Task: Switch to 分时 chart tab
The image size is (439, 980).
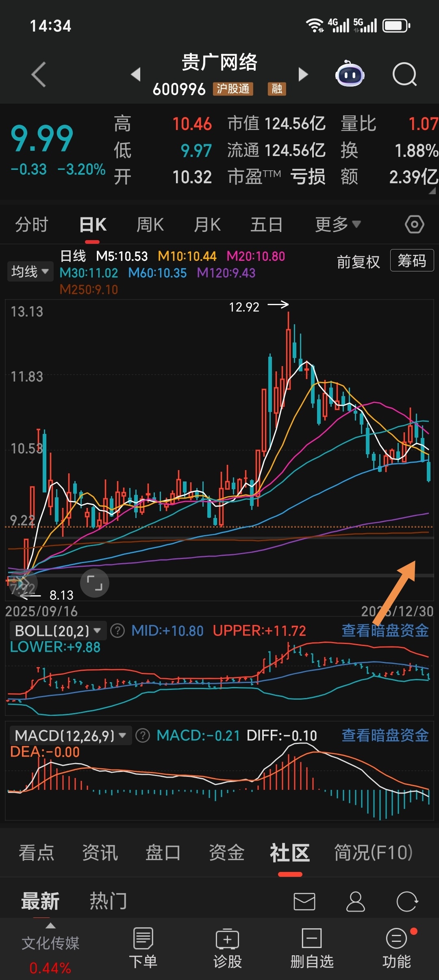Action: (32, 224)
